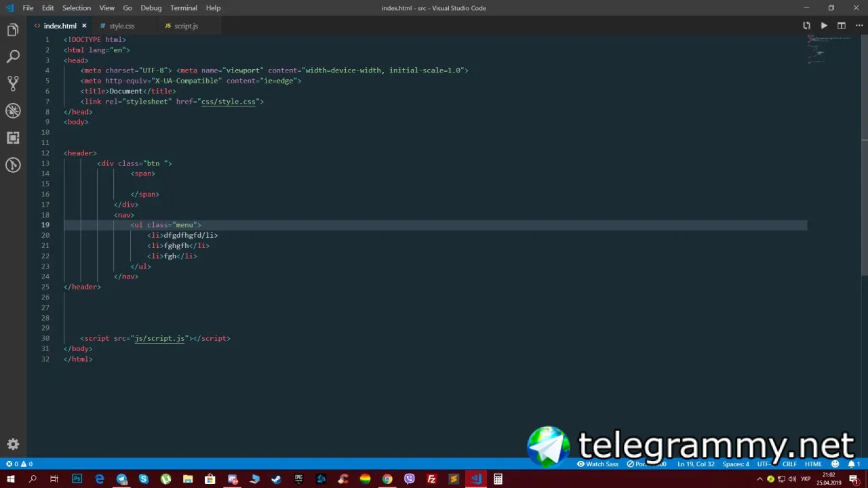Viewport: 868px width, 488px height.
Task: Change indentation via Spaces: 4
Action: coord(736,464)
